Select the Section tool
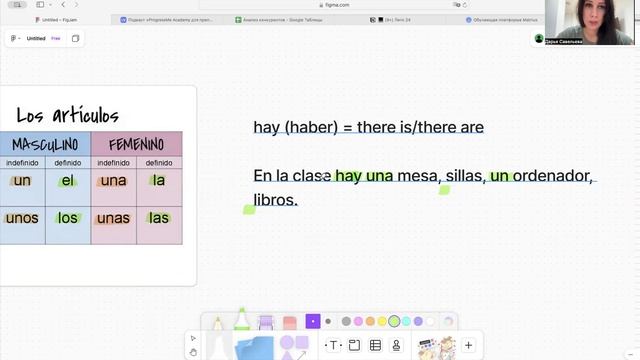The image size is (640, 360). 354,345
